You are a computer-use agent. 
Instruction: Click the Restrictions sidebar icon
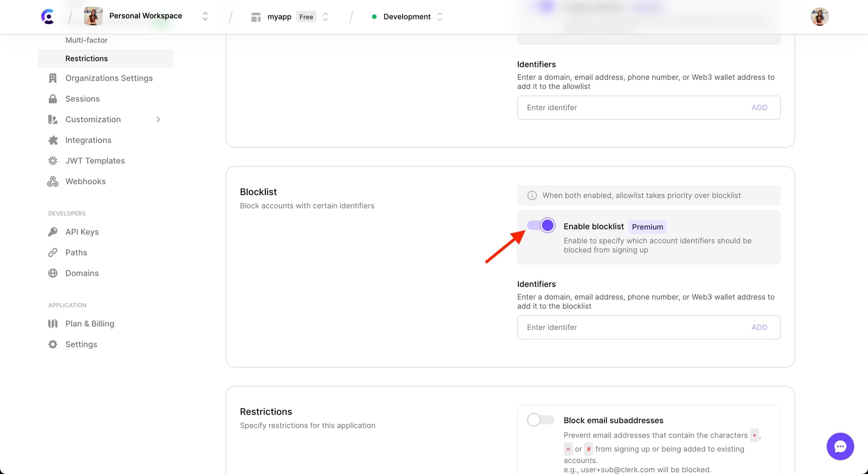tap(86, 58)
